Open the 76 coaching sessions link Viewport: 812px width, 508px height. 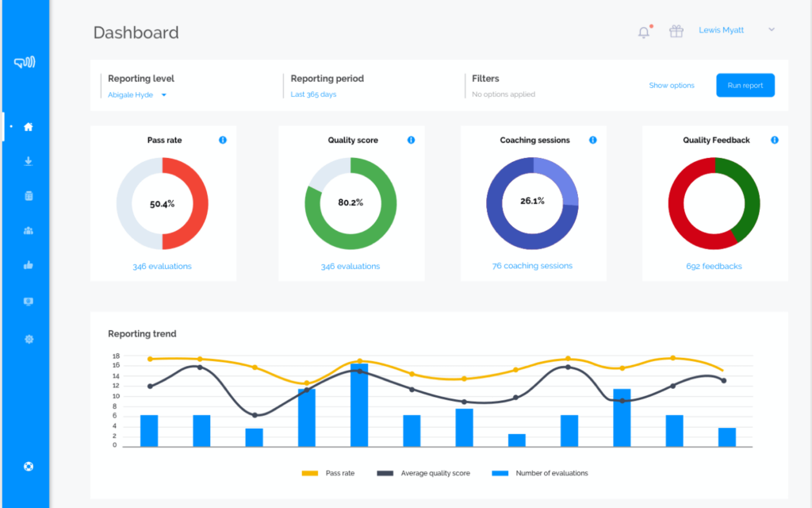[533, 266]
